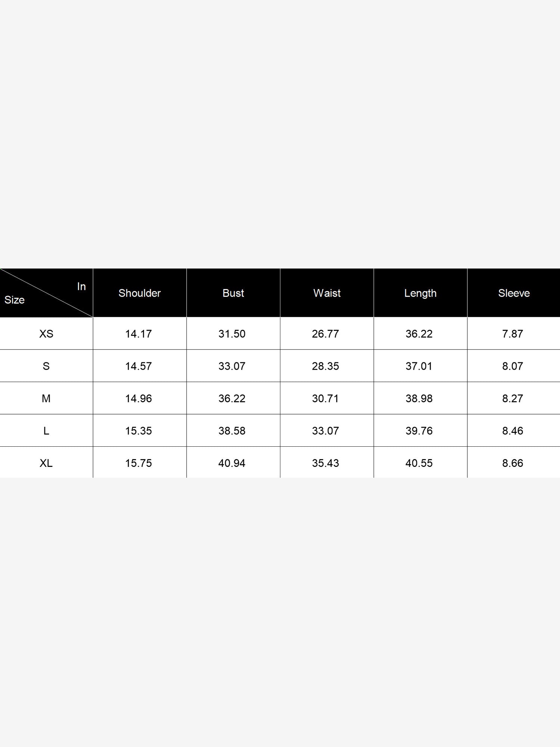Click the Shoulder column header
This screenshot has width=560, height=747.
click(x=140, y=293)
